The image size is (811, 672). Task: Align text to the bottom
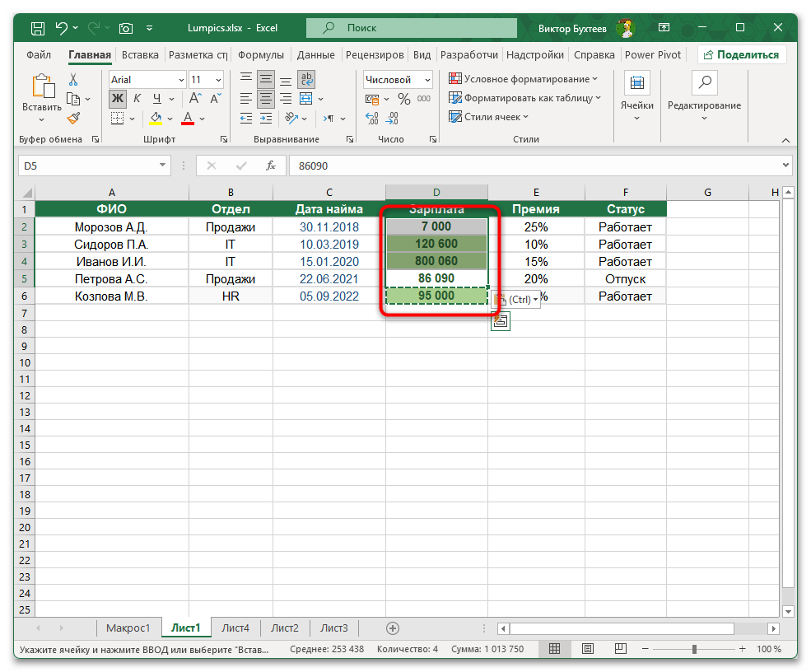click(286, 79)
